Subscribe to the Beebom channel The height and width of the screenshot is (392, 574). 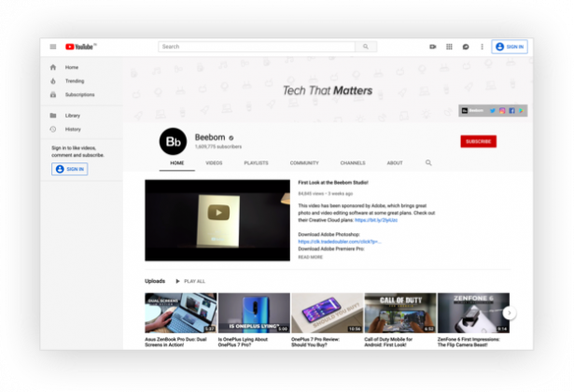[x=478, y=142]
